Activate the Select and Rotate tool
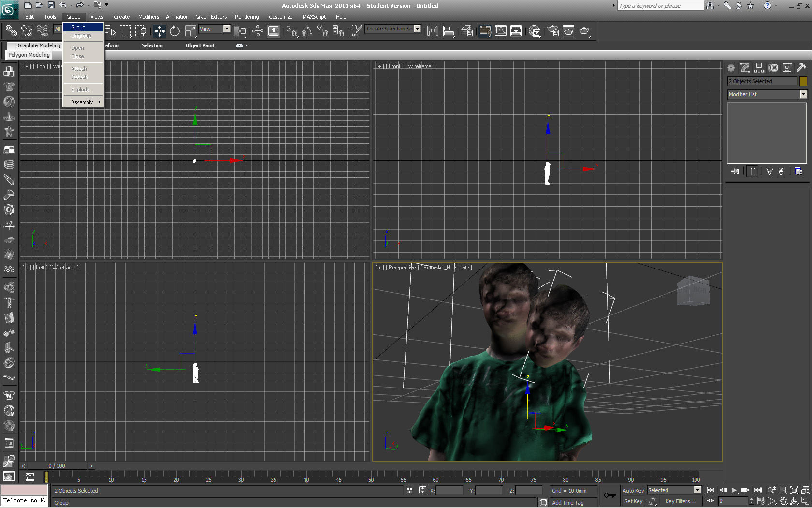 click(174, 31)
